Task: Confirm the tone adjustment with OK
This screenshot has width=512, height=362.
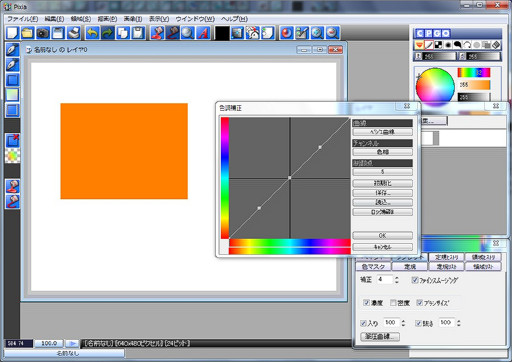Action: coord(382,235)
